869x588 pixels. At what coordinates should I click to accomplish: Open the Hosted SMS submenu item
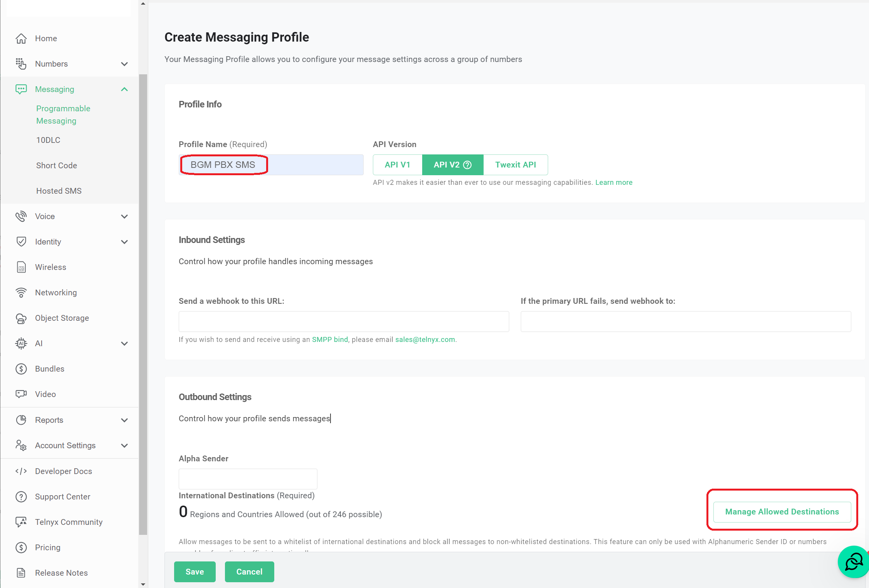click(59, 191)
